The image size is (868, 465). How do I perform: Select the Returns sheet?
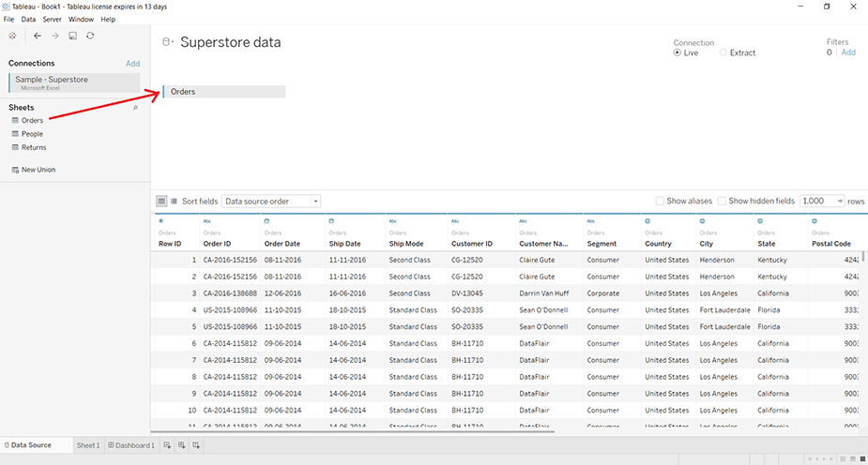point(34,147)
